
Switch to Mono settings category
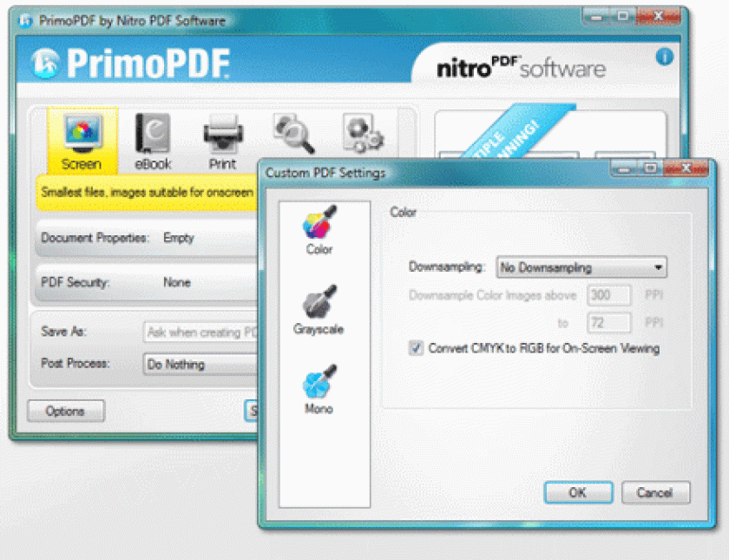pyautogui.click(x=319, y=390)
